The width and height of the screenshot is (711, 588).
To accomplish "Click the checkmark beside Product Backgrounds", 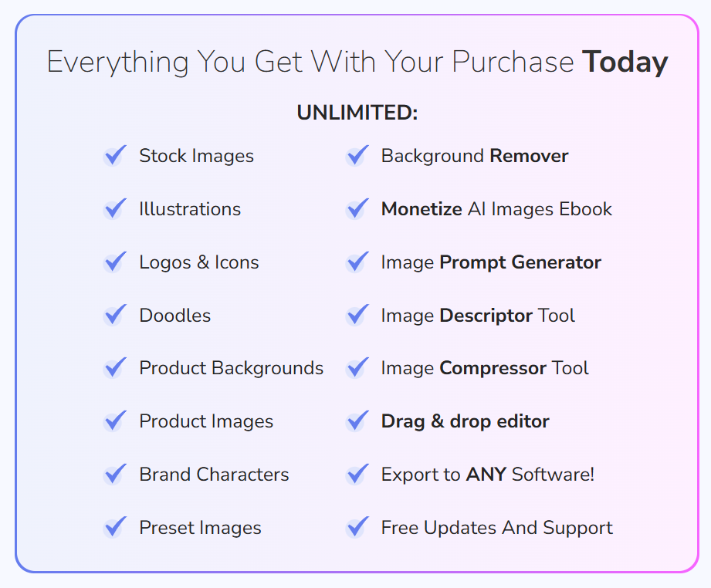I will pyautogui.click(x=115, y=368).
